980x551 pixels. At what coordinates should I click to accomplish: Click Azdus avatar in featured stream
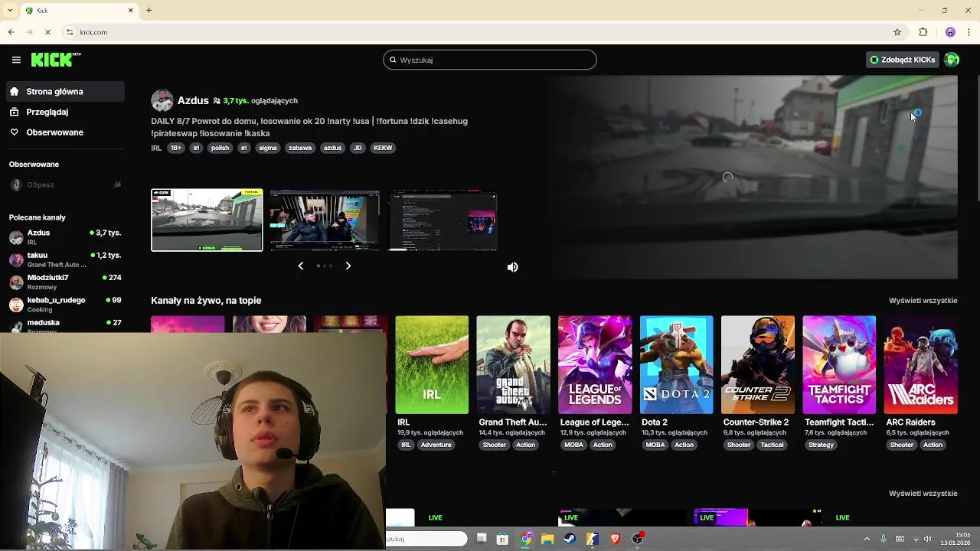[162, 100]
